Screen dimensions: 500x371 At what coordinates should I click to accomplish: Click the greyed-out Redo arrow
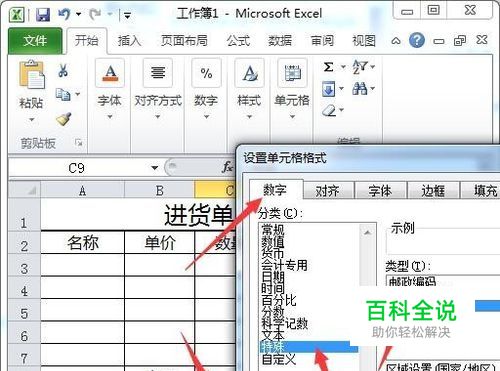click(95, 14)
